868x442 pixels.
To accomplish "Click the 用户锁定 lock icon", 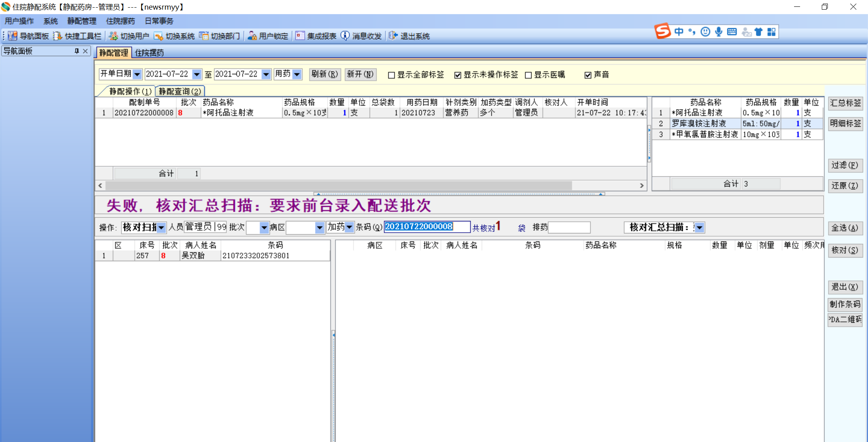I will pyautogui.click(x=252, y=36).
